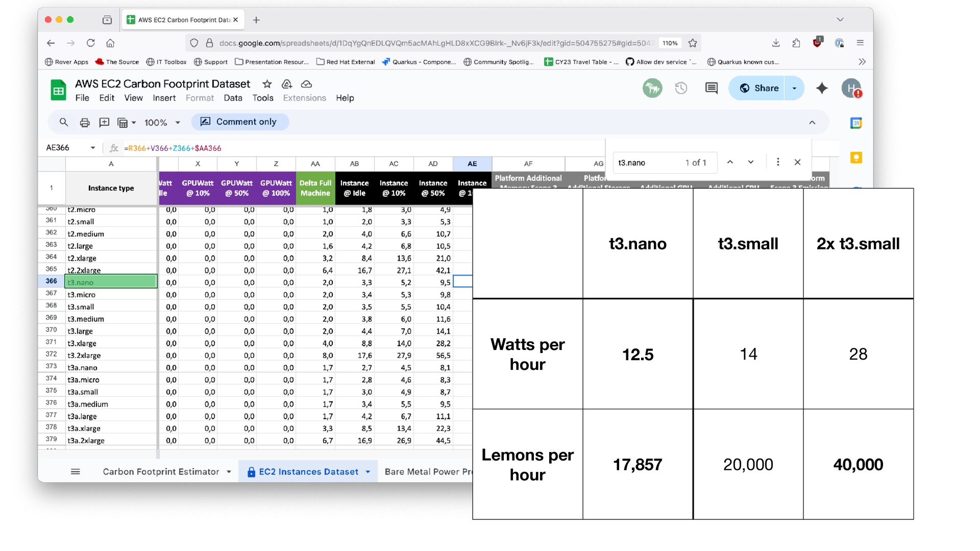
Task: Click the search magnifier in toolbar
Action: coord(63,122)
